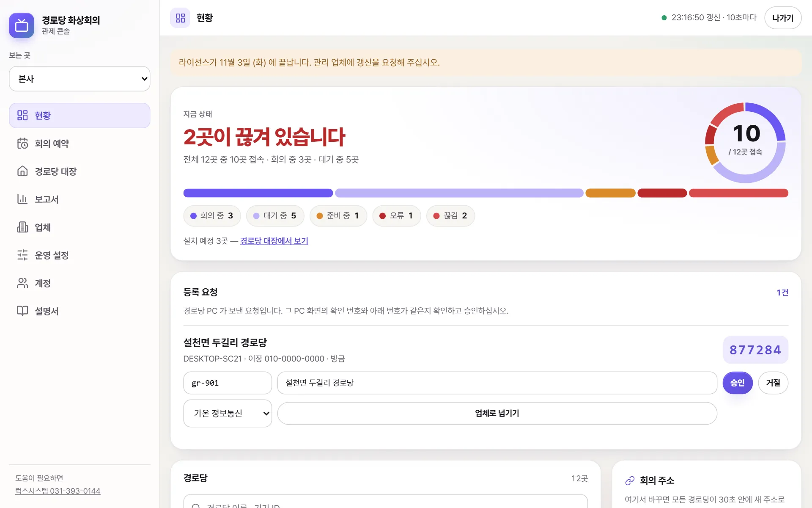Click the 회의 예약 calendar-clock icon
The height and width of the screenshot is (508, 812).
coord(22,143)
